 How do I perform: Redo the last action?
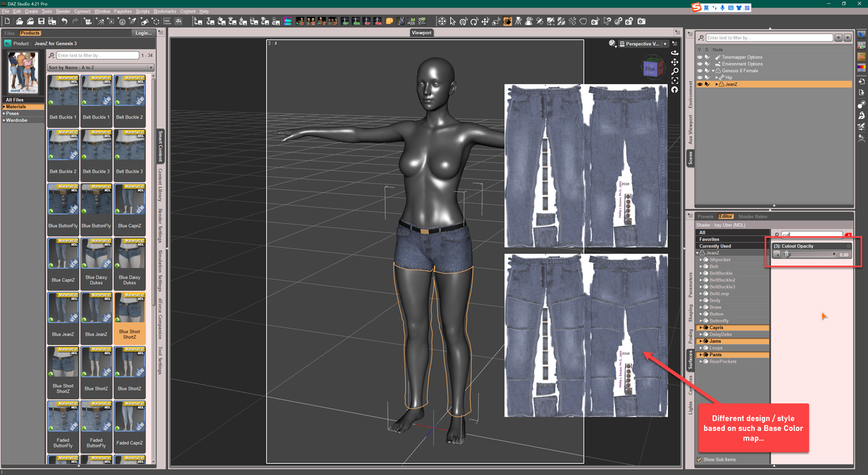(75, 21)
